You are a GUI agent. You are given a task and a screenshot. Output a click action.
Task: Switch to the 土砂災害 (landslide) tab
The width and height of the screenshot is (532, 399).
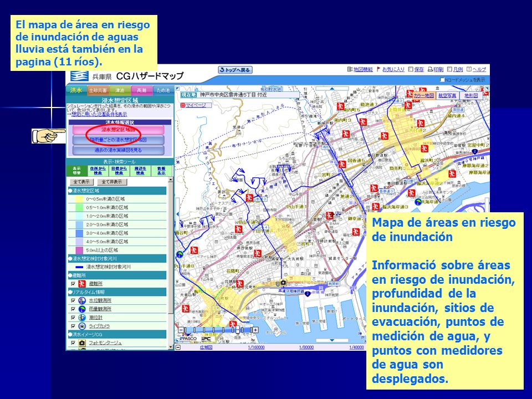coord(98,90)
